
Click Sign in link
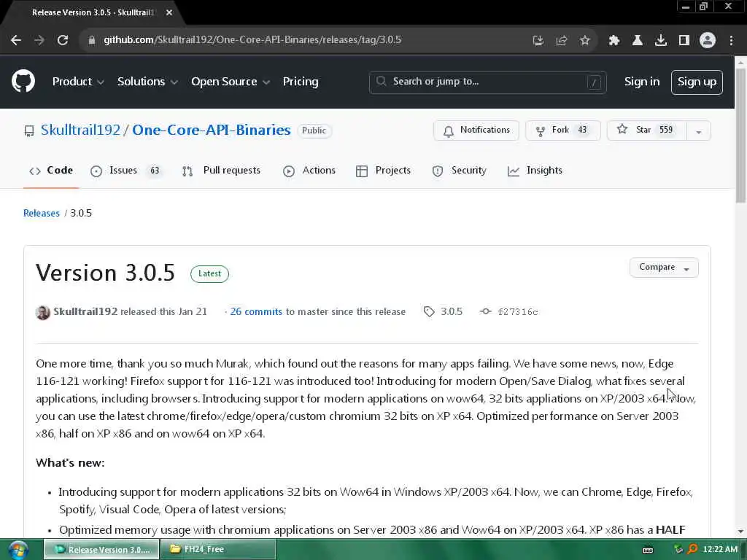point(642,82)
